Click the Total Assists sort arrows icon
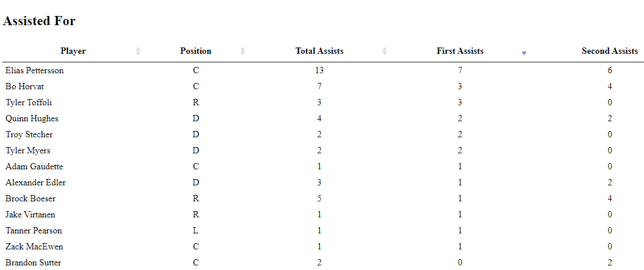 tap(384, 51)
